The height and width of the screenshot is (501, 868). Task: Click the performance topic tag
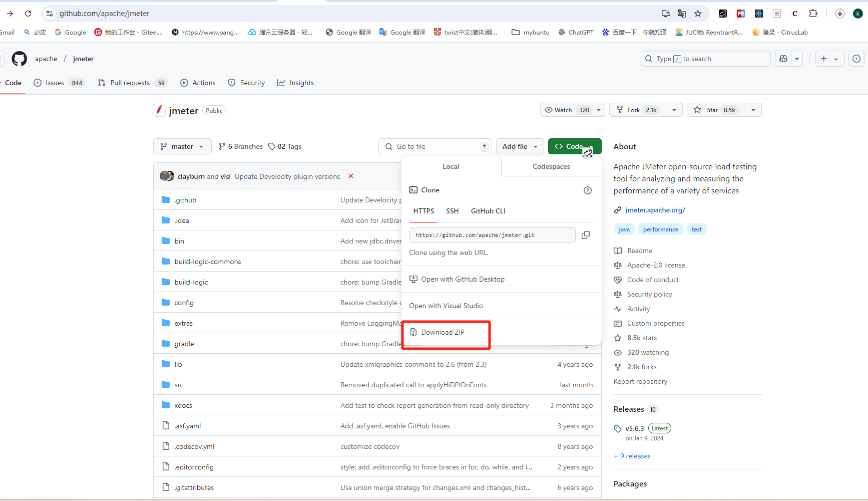(x=661, y=229)
